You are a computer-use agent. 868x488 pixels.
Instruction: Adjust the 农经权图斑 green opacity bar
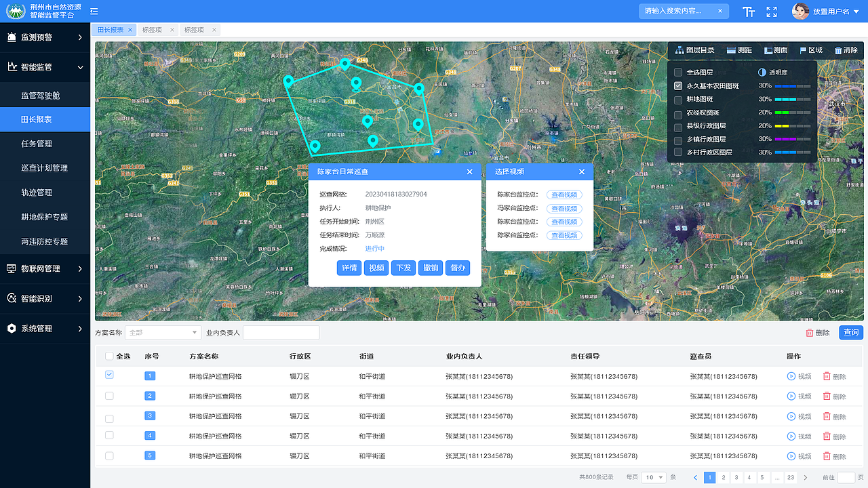pos(793,113)
